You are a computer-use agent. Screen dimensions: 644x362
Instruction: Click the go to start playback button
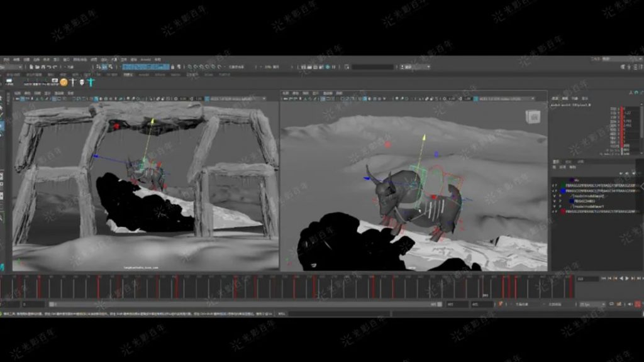pos(603,278)
